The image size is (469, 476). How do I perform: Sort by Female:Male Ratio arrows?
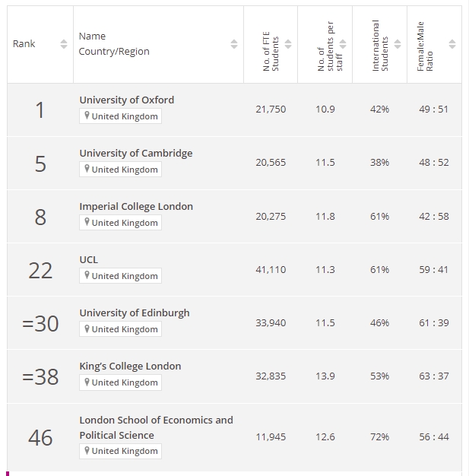(452, 44)
